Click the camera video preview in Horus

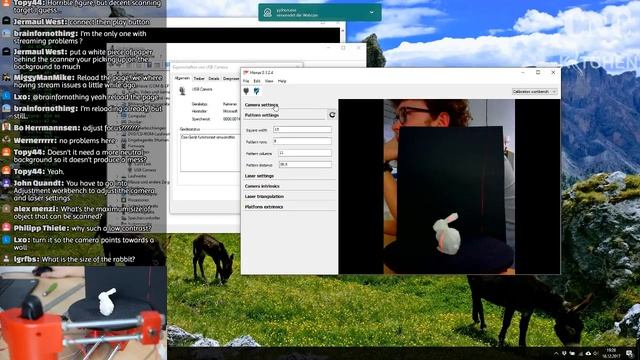449,187
